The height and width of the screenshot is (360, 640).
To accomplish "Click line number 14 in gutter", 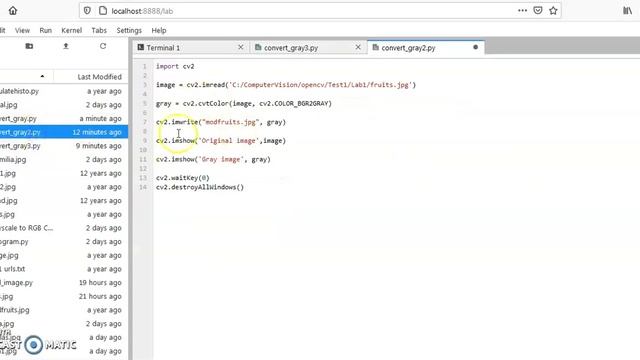I will click(143, 187).
